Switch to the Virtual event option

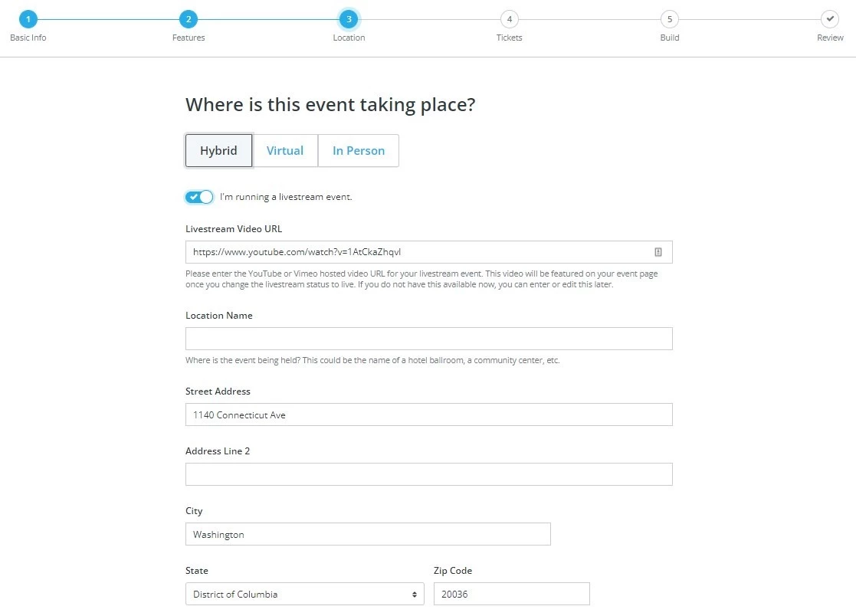click(285, 150)
